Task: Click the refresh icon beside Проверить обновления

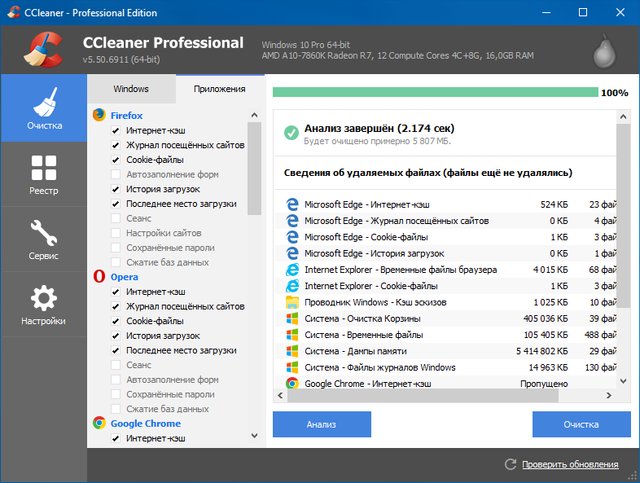Action: [510, 464]
